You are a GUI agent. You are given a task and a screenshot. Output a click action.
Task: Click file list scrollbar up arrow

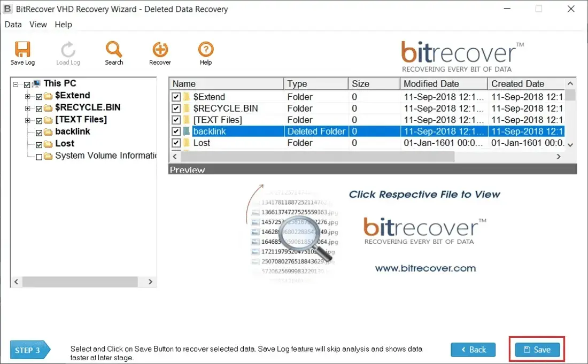point(570,83)
